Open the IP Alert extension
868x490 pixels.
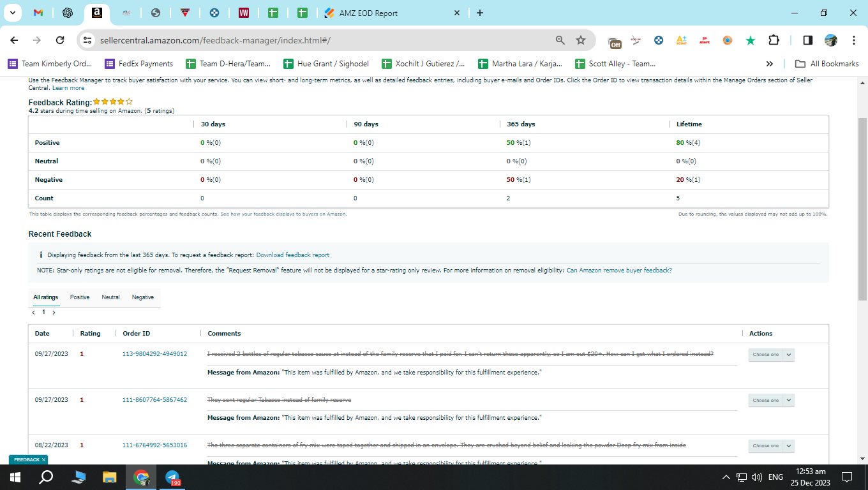point(705,40)
